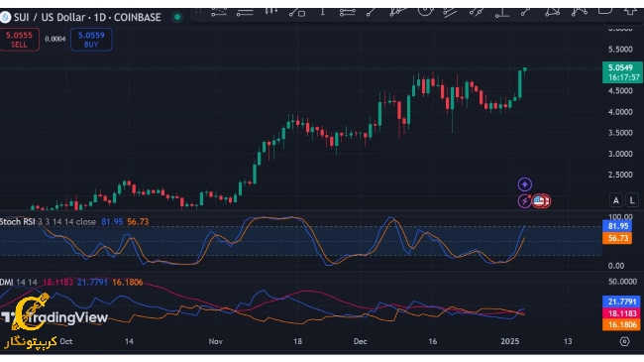Click the 5.5000 price axis label
This screenshot has height=362, width=644.
click(x=620, y=49)
